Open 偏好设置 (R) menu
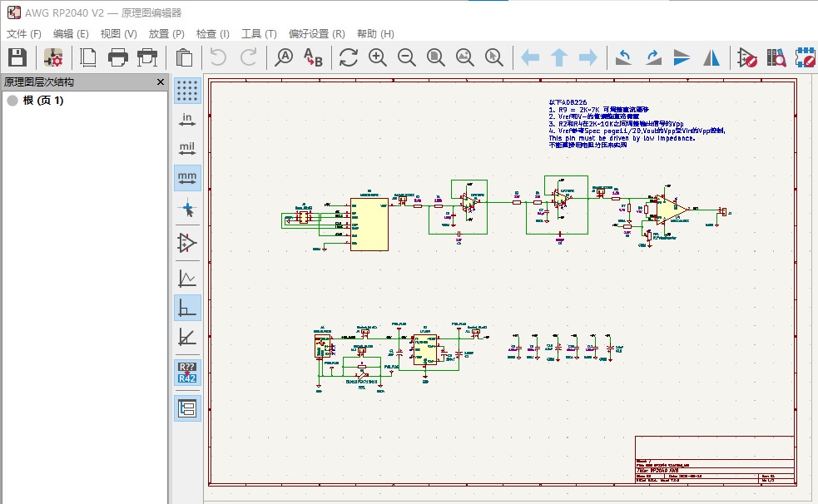This screenshot has width=818, height=504. 317,34
